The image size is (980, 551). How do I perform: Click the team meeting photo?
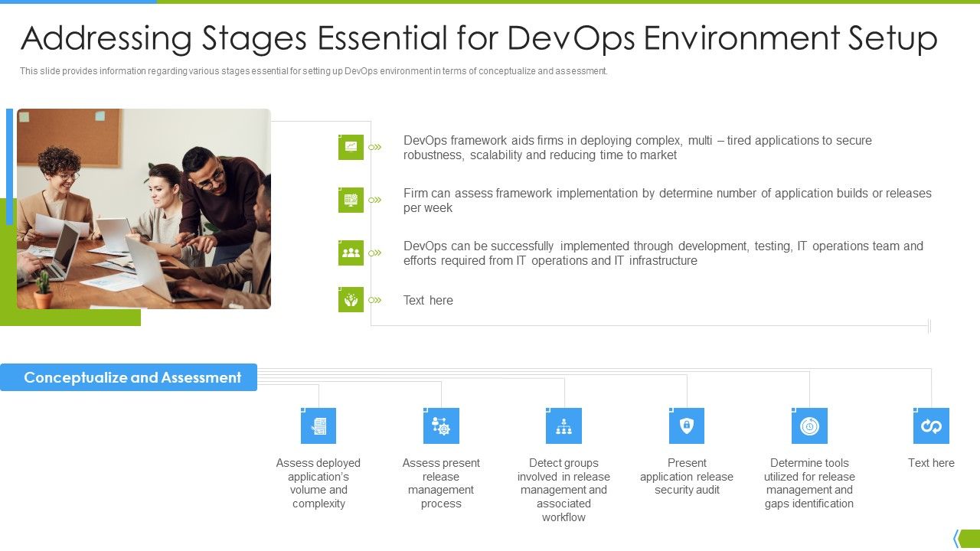click(x=144, y=208)
